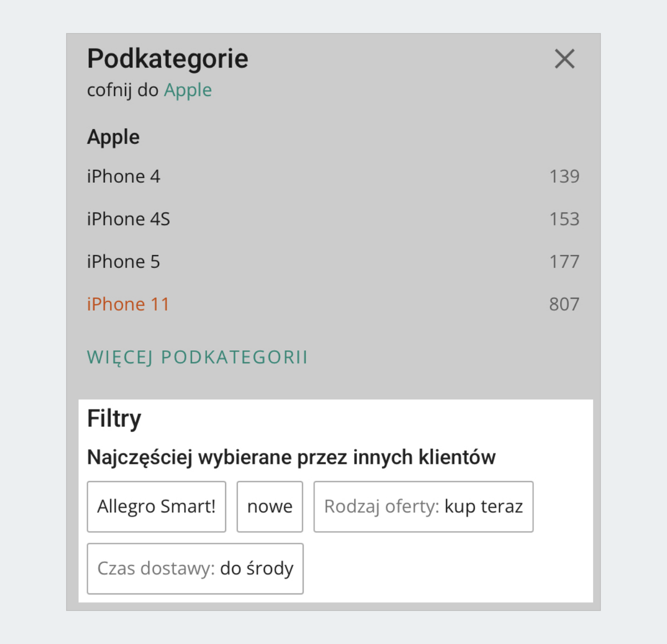This screenshot has height=644, width=667.
Task: Open the Filtry section
Action: (x=114, y=418)
